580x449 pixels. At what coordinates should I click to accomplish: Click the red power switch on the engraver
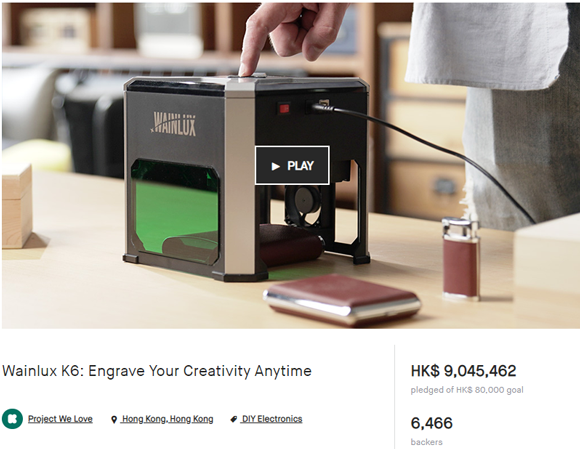(x=284, y=108)
